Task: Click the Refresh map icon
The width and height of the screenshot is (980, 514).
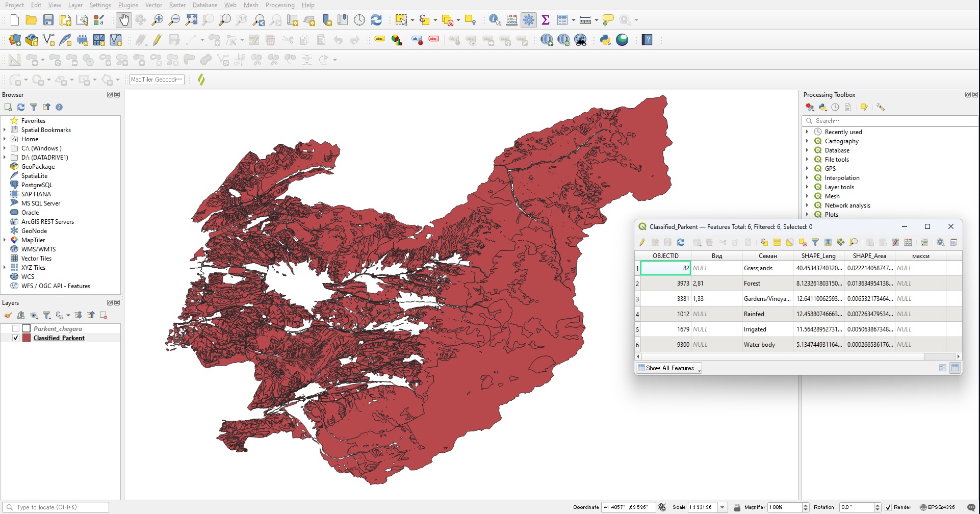Action: point(376,20)
